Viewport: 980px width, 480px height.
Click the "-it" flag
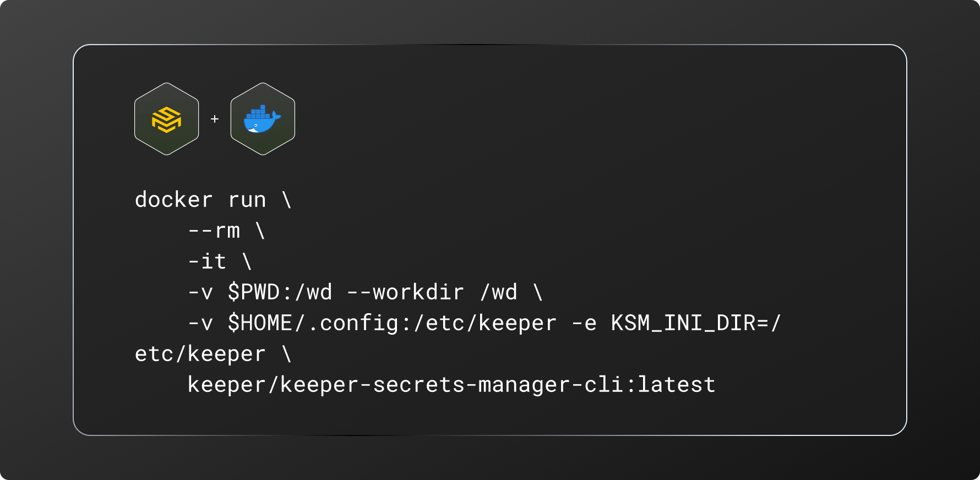pyautogui.click(x=207, y=261)
